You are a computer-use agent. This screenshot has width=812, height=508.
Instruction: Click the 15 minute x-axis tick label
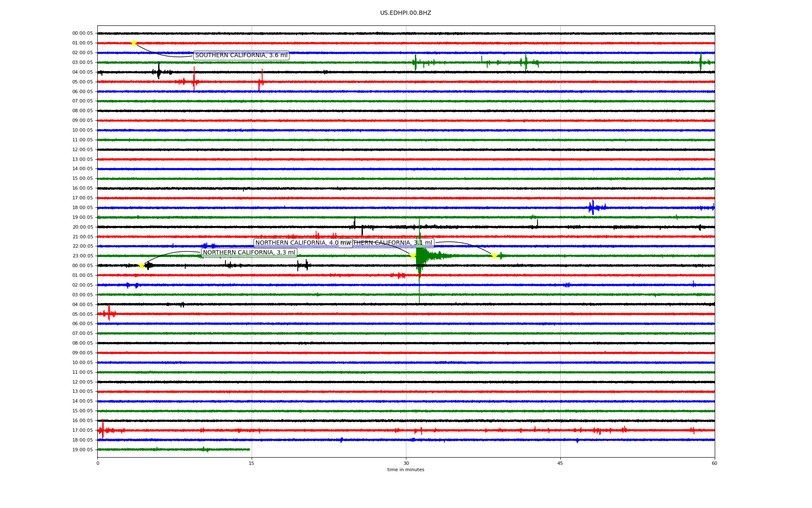(x=252, y=463)
